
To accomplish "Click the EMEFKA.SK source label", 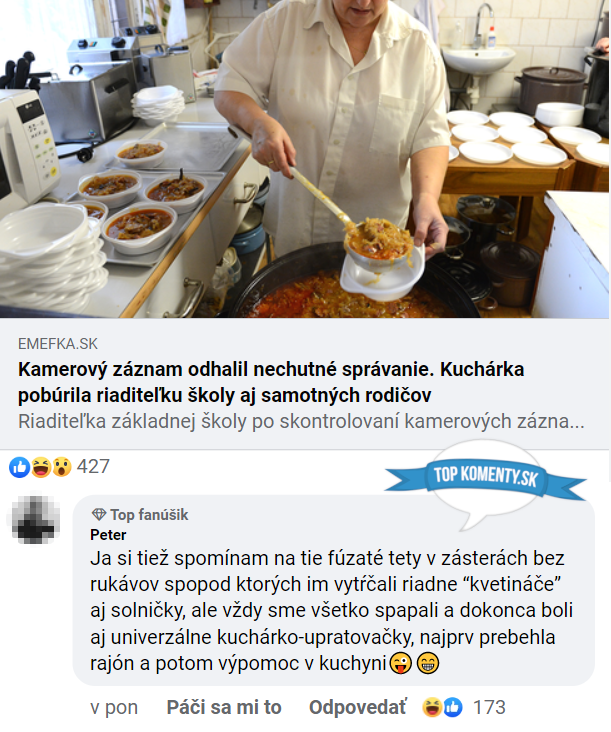I will (x=58, y=344).
